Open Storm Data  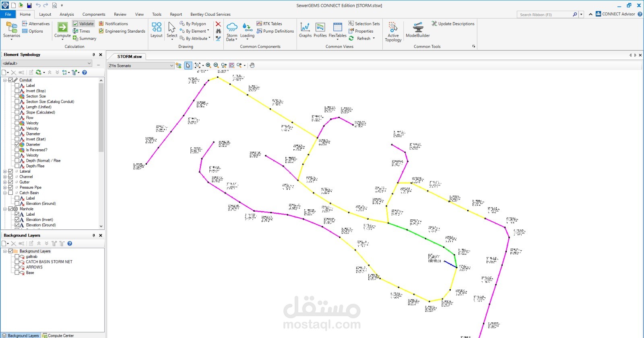tap(232, 31)
